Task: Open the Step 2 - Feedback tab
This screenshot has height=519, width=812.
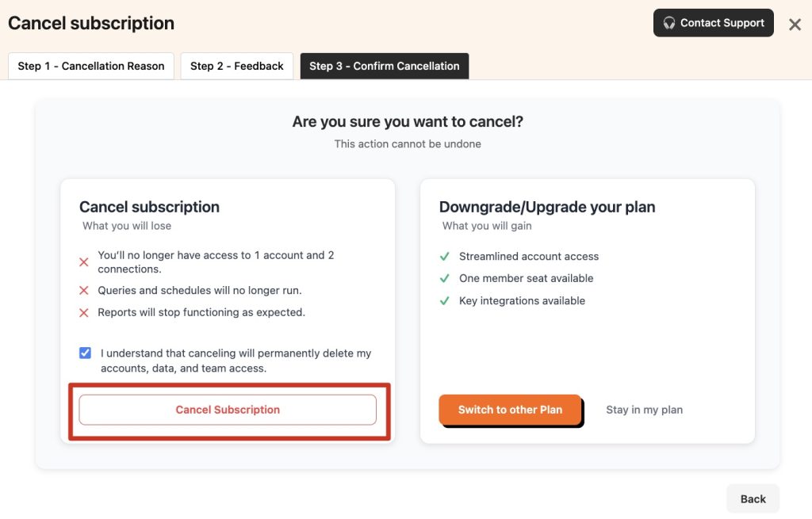Action: (236, 67)
